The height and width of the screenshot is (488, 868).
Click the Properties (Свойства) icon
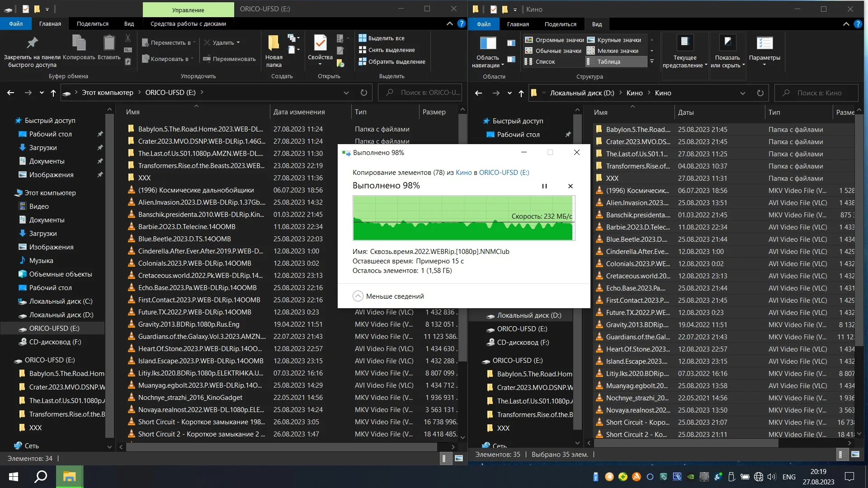[x=320, y=43]
